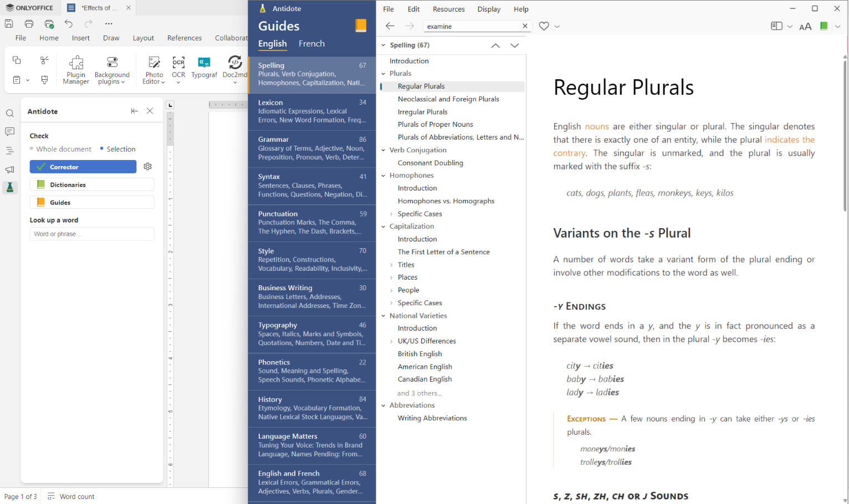Click the Cut scissors icon
This screenshot has height=504, width=849.
(45, 60)
